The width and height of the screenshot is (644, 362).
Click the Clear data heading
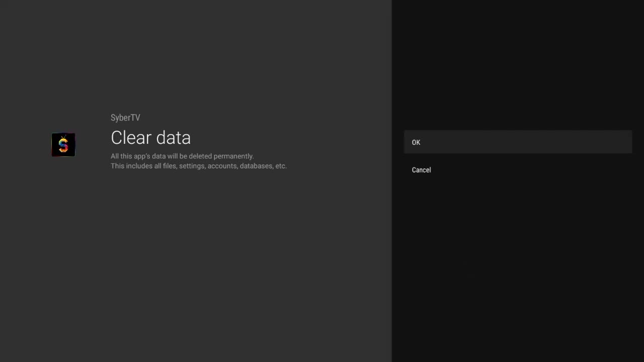click(x=150, y=138)
